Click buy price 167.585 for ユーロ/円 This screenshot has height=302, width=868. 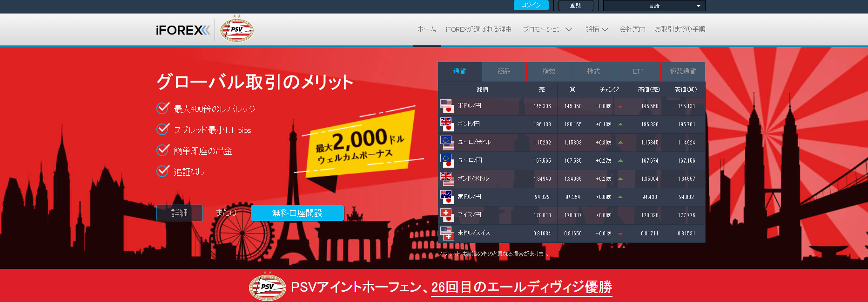pos(573,161)
